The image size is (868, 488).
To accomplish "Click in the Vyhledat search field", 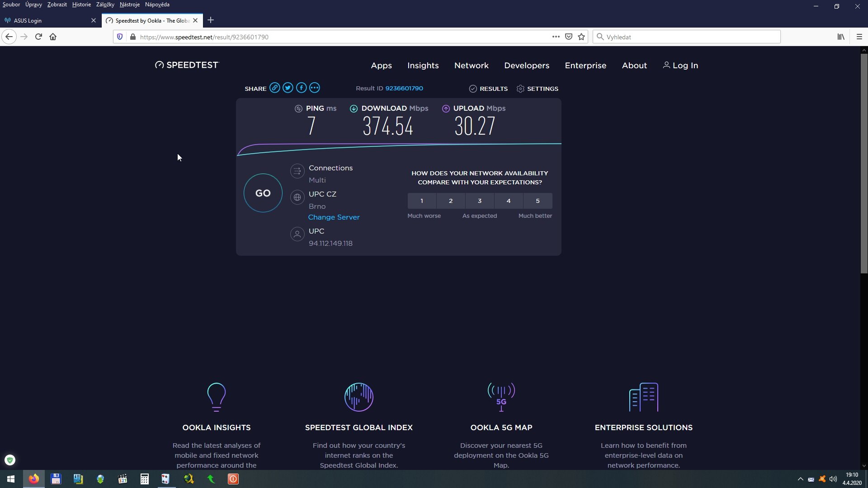I will click(687, 37).
